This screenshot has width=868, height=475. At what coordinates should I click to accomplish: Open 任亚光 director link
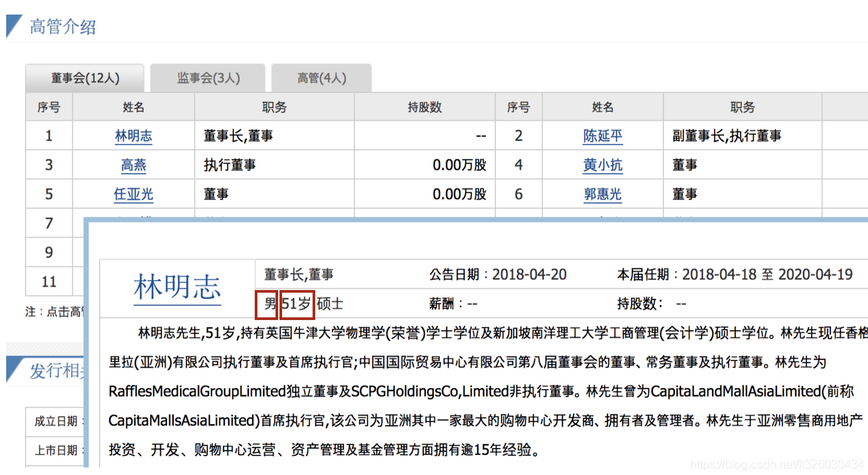[133, 194]
